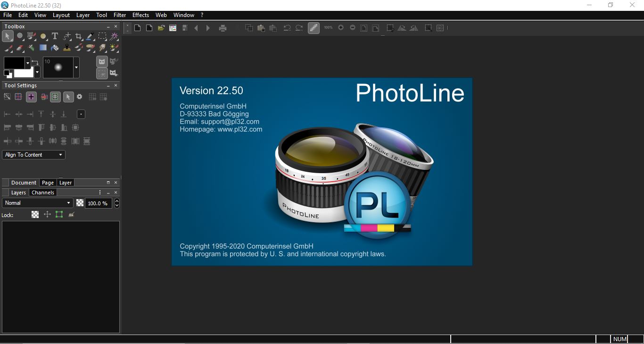Select the vector path creation tool
Image resolution: width=644 pixels, height=344 pixels.
click(67, 36)
